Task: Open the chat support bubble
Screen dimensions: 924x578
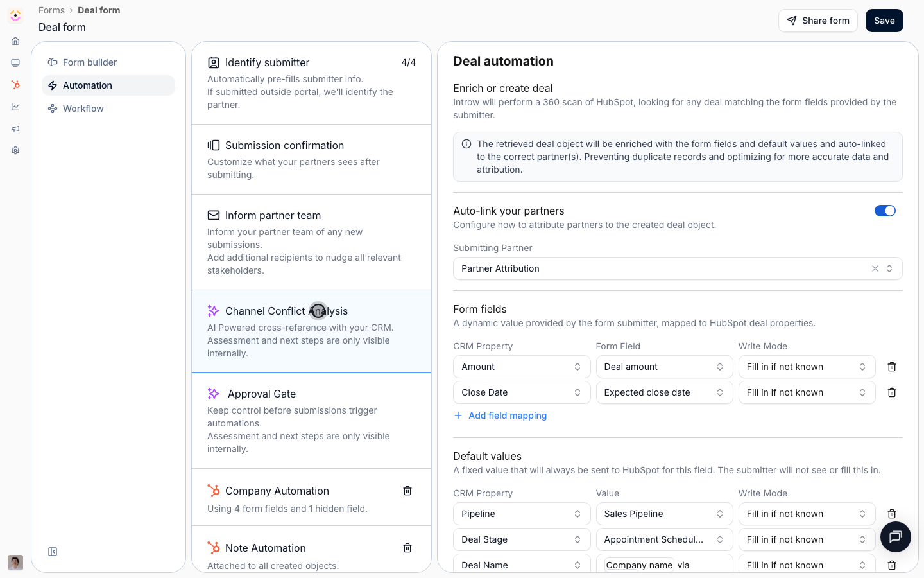Action: (896, 537)
